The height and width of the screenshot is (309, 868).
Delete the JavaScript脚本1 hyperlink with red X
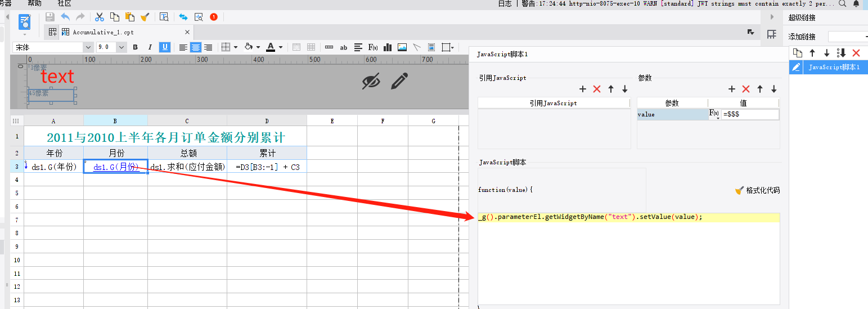click(x=856, y=53)
